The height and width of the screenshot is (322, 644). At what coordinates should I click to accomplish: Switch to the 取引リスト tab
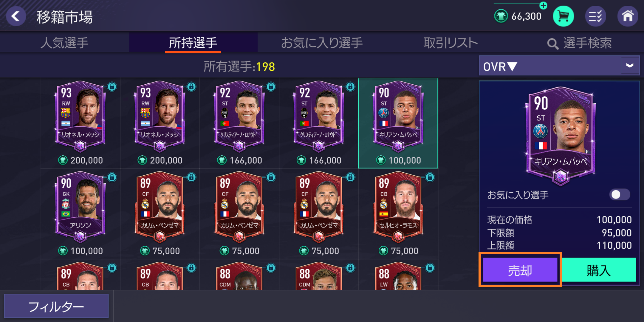[x=451, y=43]
